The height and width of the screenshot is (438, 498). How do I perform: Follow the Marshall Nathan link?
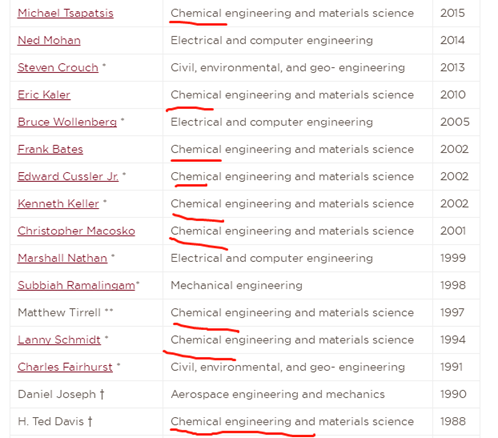coord(62,258)
